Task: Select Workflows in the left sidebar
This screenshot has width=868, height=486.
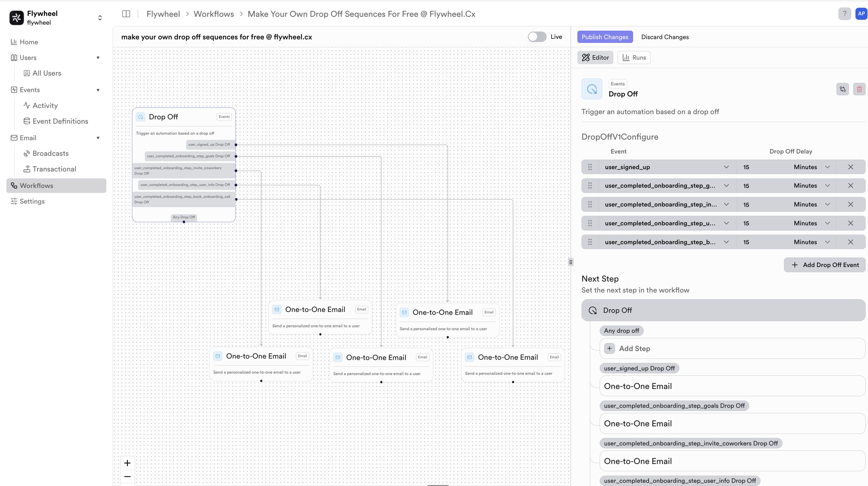Action: coord(37,185)
